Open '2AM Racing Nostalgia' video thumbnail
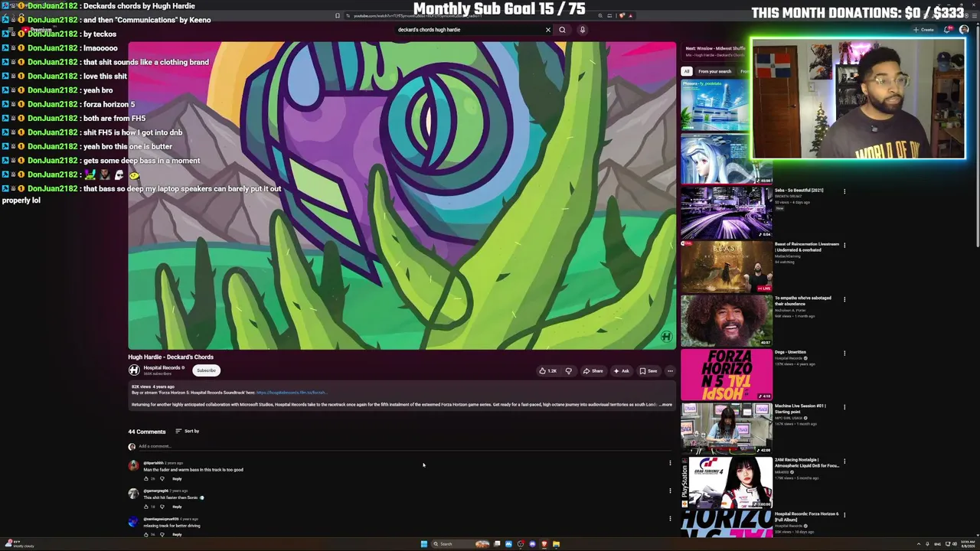This screenshot has width=980, height=551. 727,483
